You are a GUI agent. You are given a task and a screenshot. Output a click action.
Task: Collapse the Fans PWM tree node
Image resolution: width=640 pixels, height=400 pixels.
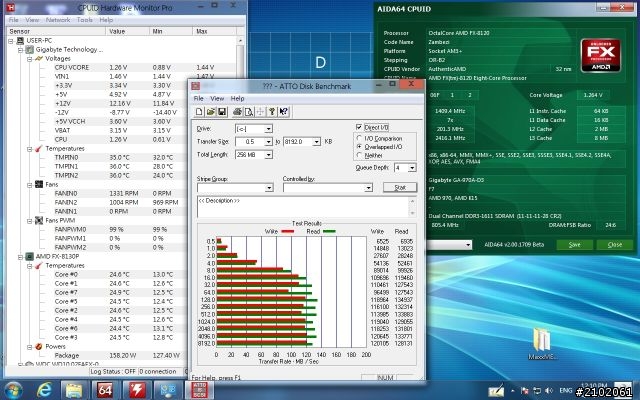point(29,221)
